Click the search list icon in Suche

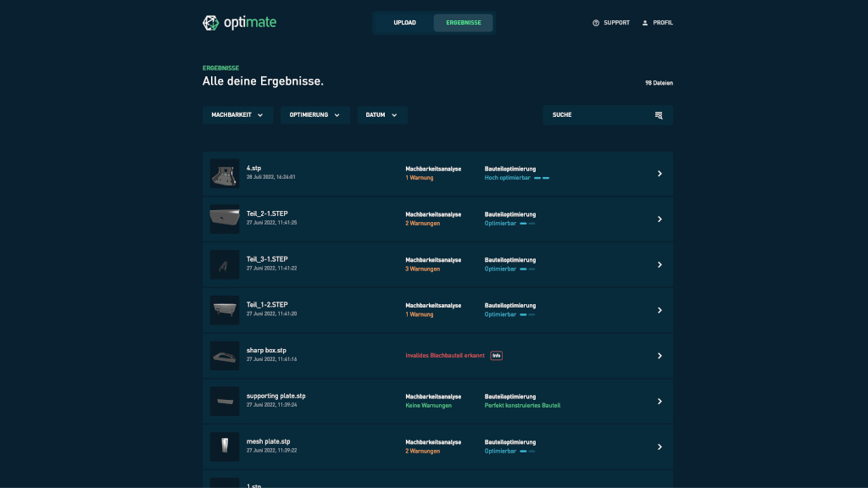659,115
